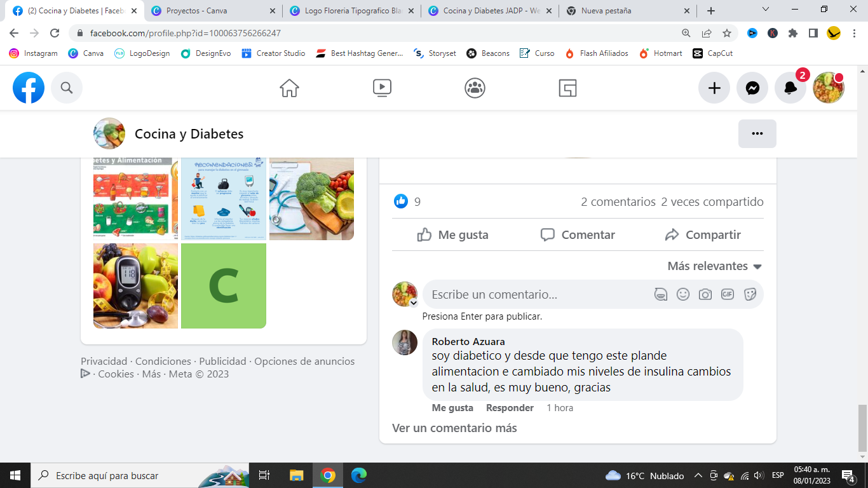
Task: Bookmark this page with star icon
Action: click(727, 33)
